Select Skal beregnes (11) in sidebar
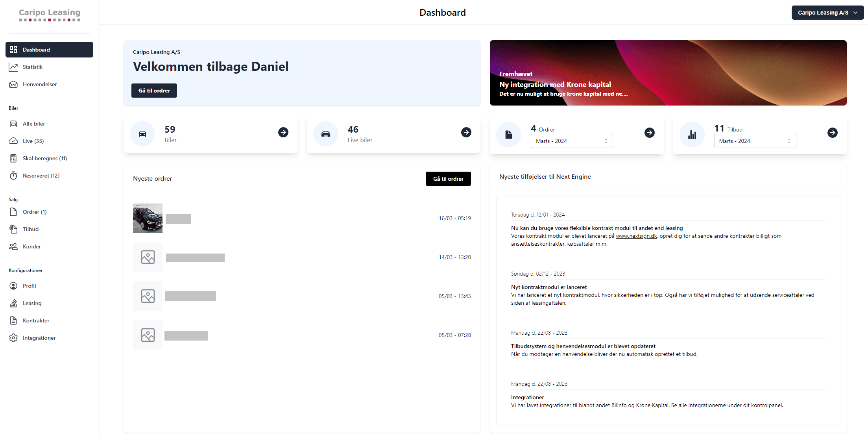868x437 pixels. click(44, 158)
